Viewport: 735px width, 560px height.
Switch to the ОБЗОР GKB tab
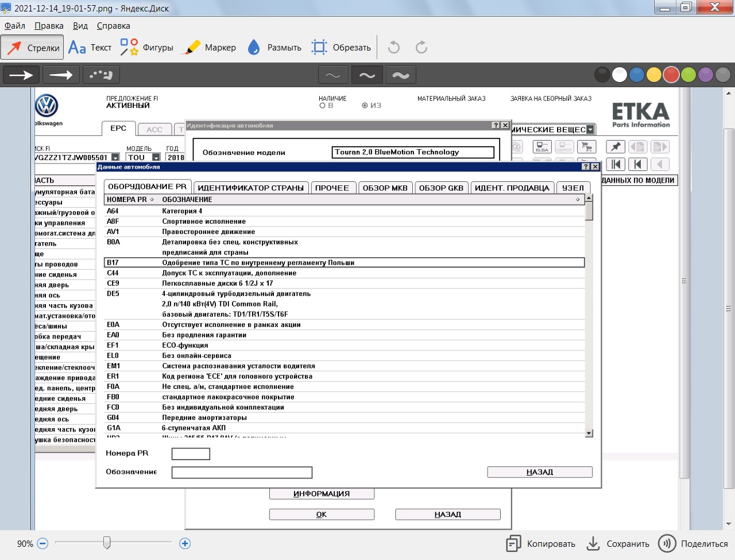[x=441, y=188]
